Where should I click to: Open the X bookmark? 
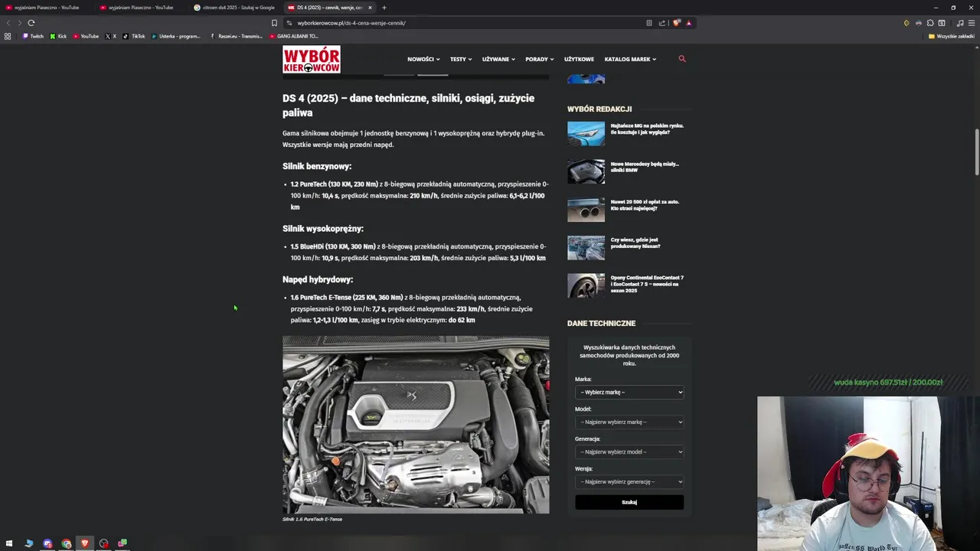point(110,36)
